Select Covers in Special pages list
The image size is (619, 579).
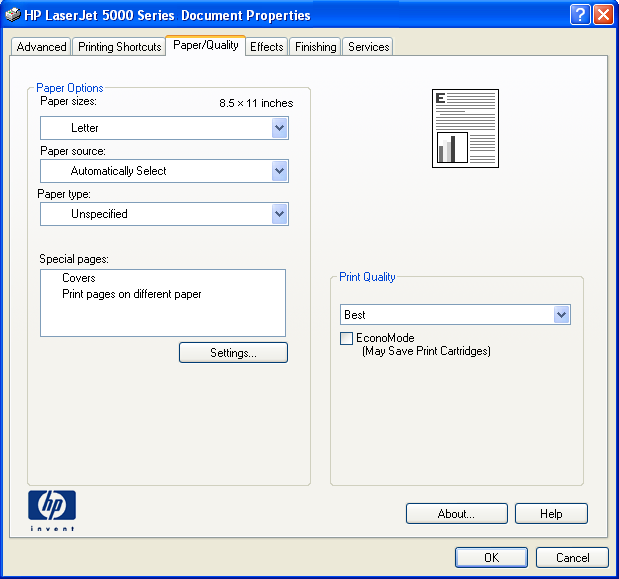(79, 278)
